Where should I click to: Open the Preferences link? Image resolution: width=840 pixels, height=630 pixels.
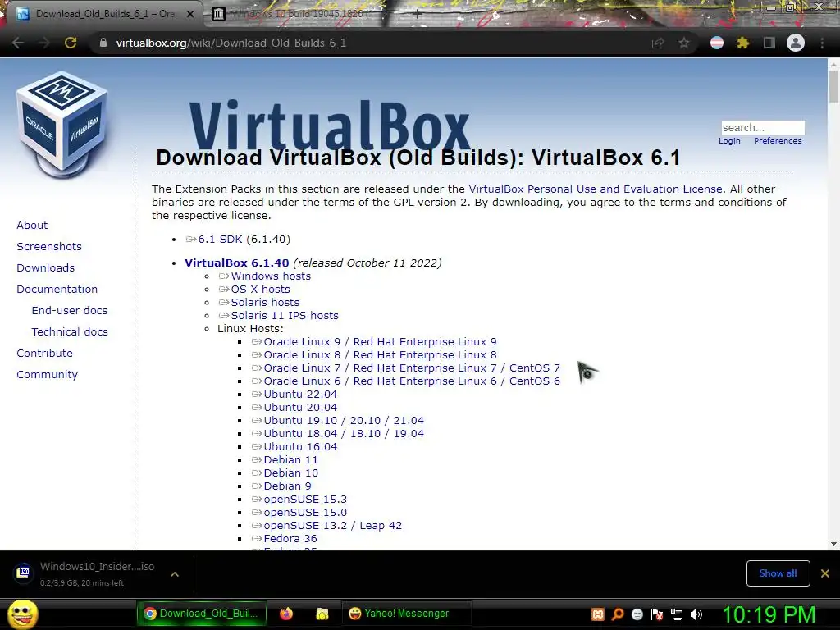pos(778,141)
